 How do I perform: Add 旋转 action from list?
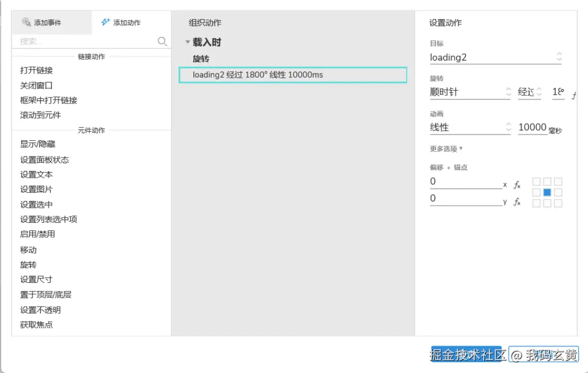tap(28, 265)
